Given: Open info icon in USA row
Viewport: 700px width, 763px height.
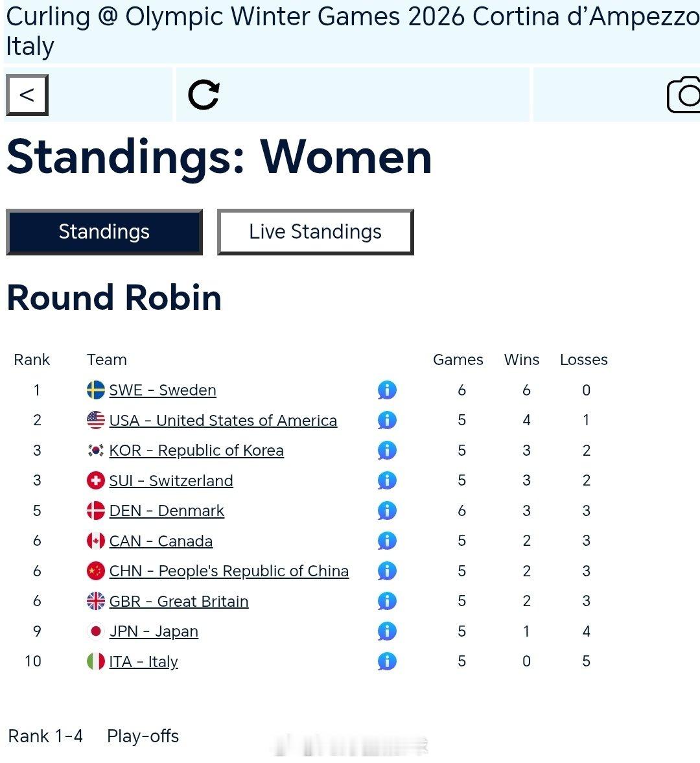Looking at the screenshot, I should click(x=387, y=420).
